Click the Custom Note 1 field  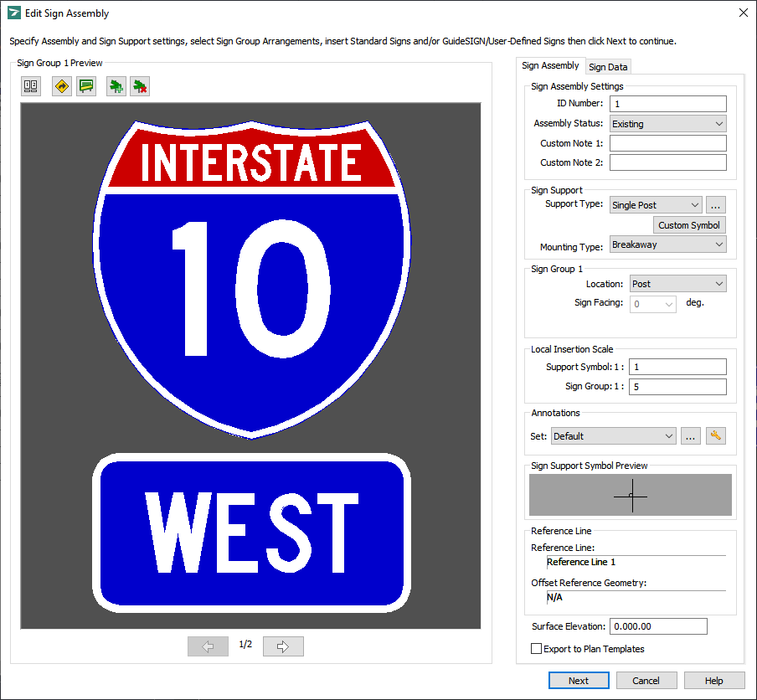point(667,143)
